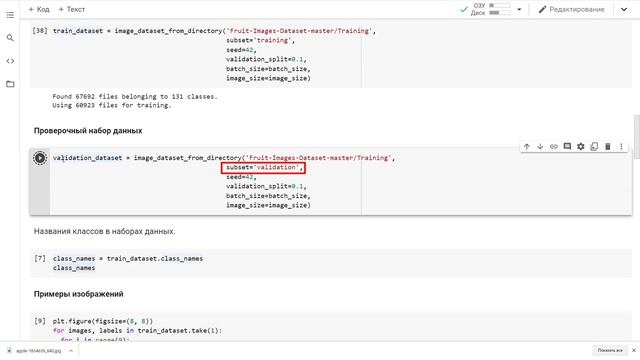Viewport: 640px width, 360px height.
Task: Move the cell up with the arrow icon
Action: pyautogui.click(x=527, y=147)
